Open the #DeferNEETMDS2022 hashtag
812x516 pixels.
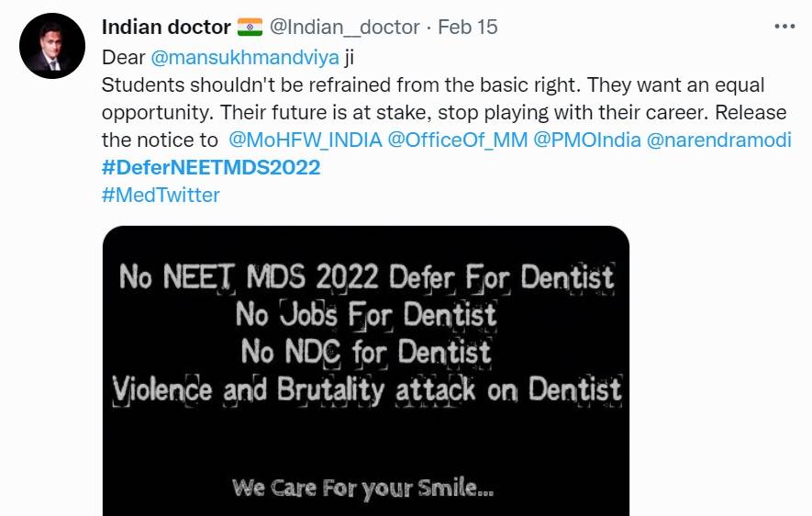(x=211, y=167)
